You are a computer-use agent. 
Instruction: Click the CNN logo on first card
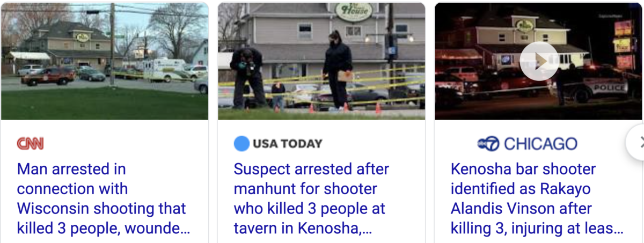[x=30, y=144]
